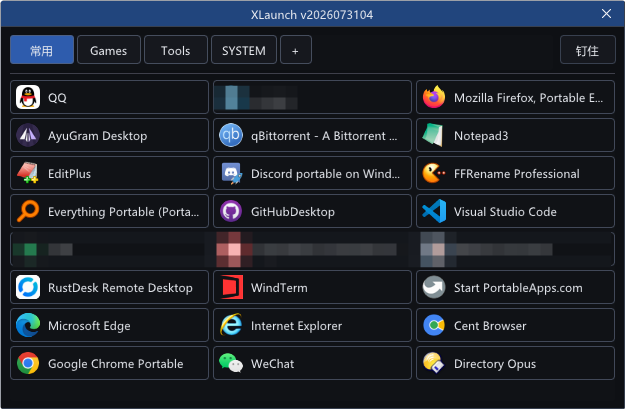This screenshot has width=625, height=409.
Task: Open AyuGram Desktop label
Action: 98,136
